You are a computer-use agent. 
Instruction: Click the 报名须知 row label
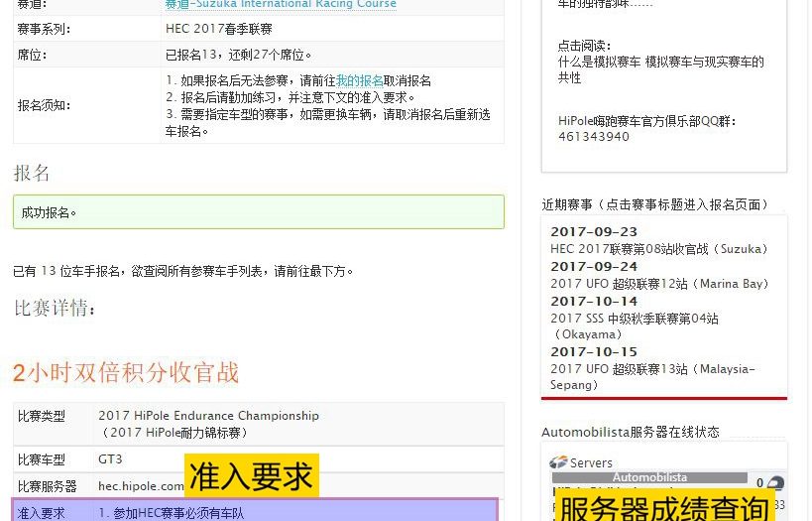click(42, 106)
